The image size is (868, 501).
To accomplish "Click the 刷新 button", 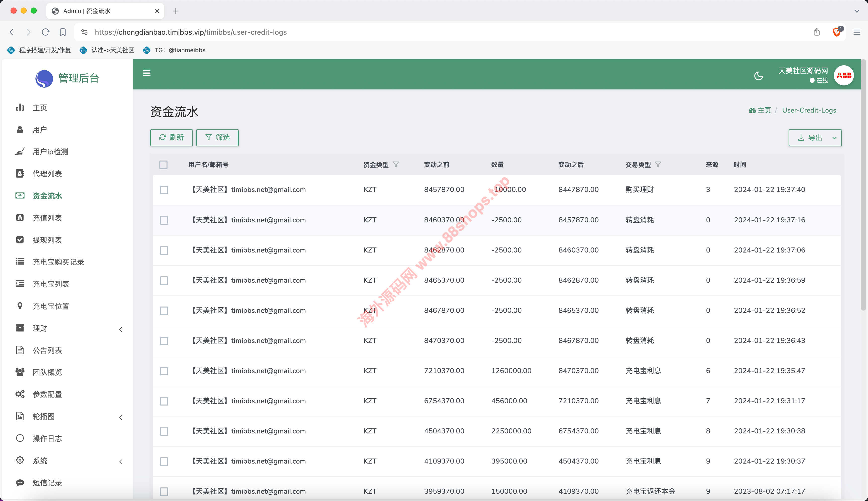I will [x=171, y=137].
